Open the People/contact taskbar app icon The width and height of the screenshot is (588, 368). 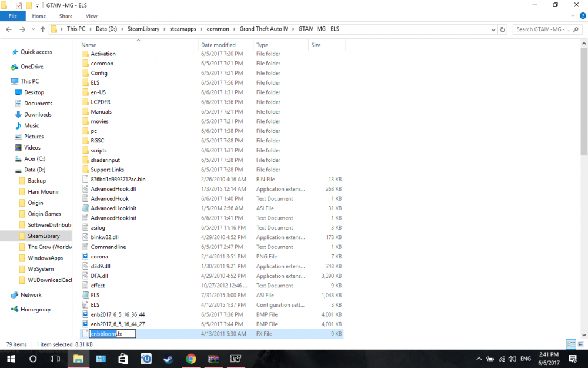(x=101, y=359)
